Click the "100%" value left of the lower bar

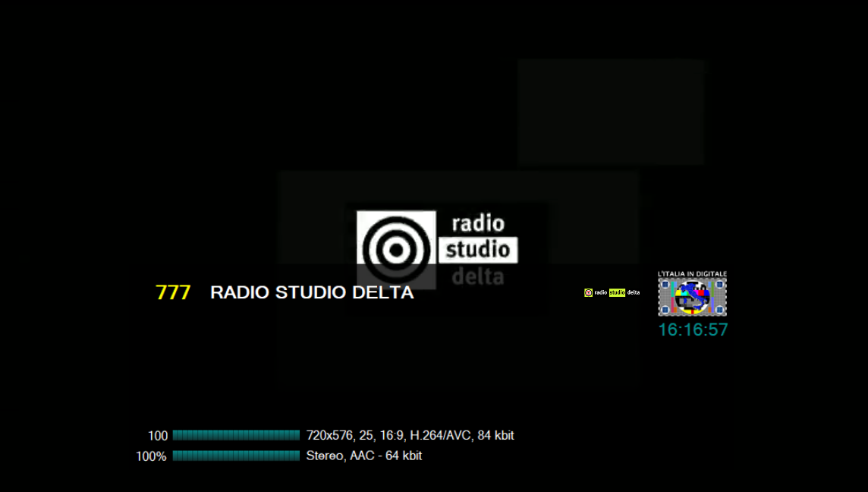pos(151,456)
